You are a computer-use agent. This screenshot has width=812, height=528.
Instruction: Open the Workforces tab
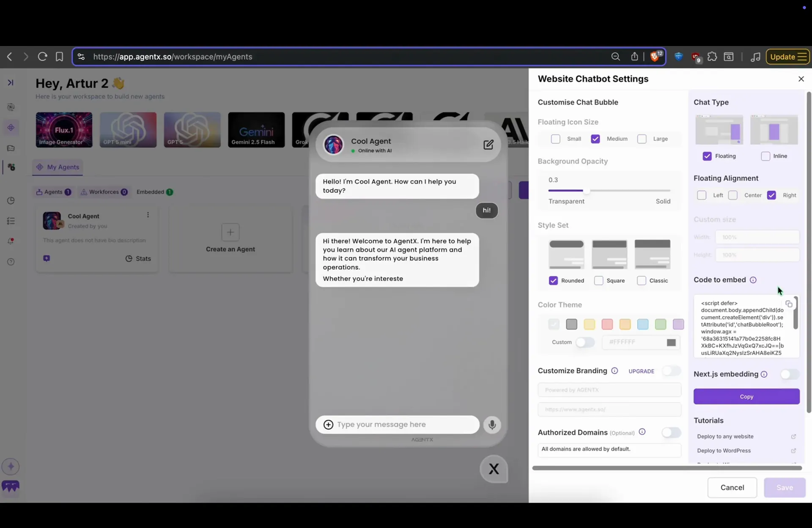(104, 192)
